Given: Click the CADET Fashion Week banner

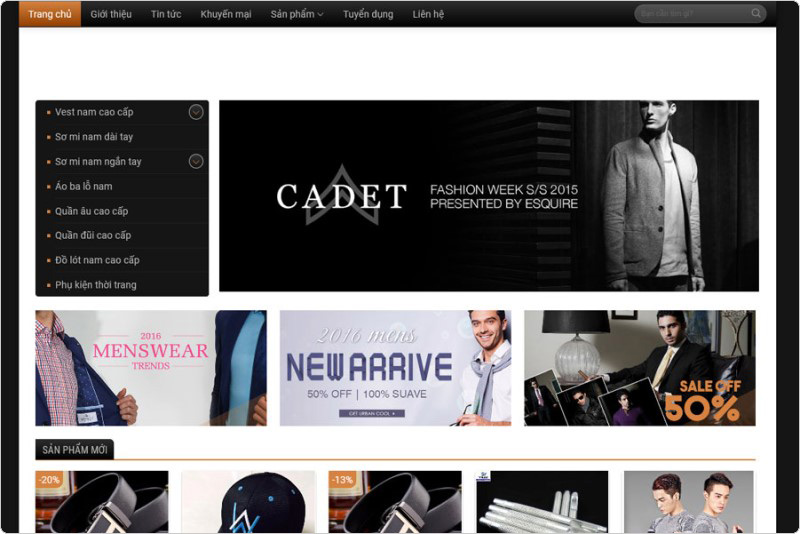Looking at the screenshot, I should point(489,196).
